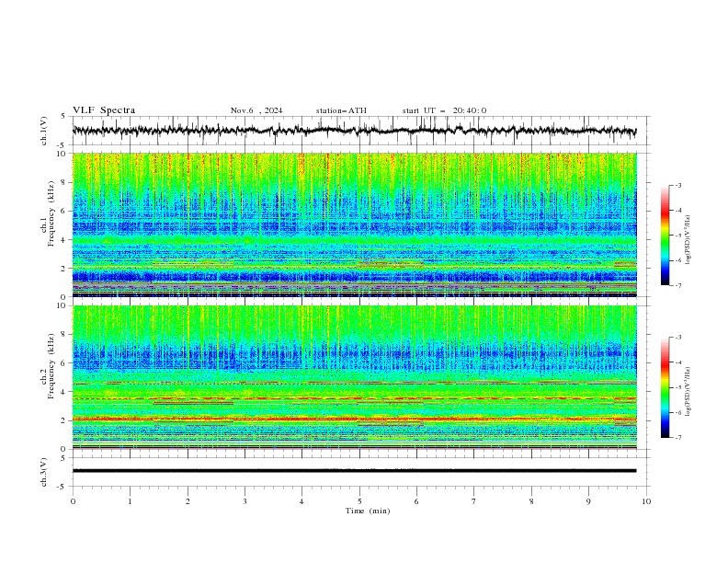Click the "5" tick on ch.3(V) axis
The width and height of the screenshot is (728, 563).
(63, 458)
